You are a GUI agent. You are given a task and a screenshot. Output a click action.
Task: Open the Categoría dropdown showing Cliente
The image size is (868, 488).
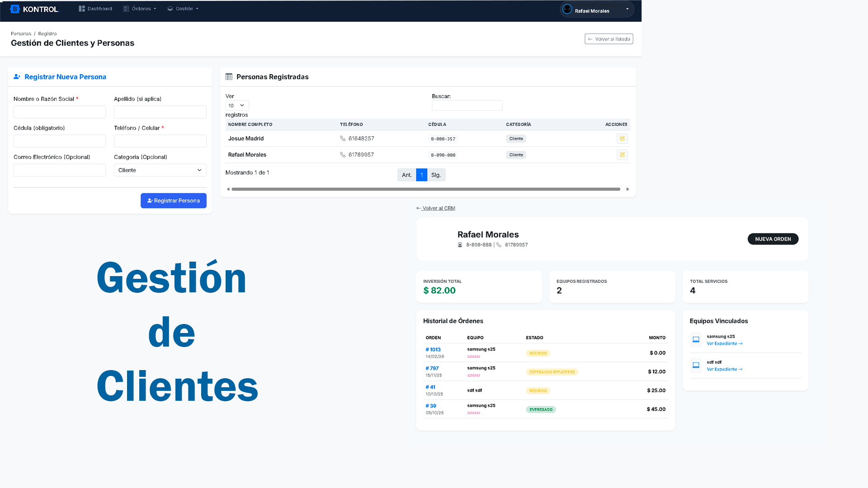pos(160,170)
